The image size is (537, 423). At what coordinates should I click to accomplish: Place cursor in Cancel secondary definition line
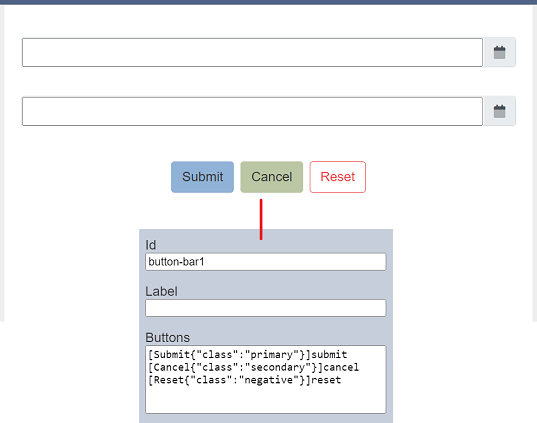click(253, 367)
